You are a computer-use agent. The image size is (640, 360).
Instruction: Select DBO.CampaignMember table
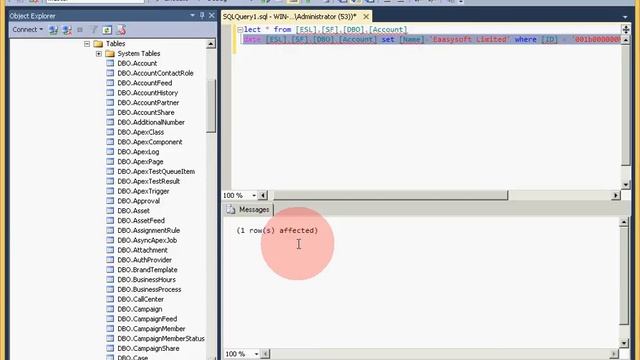coord(151,329)
